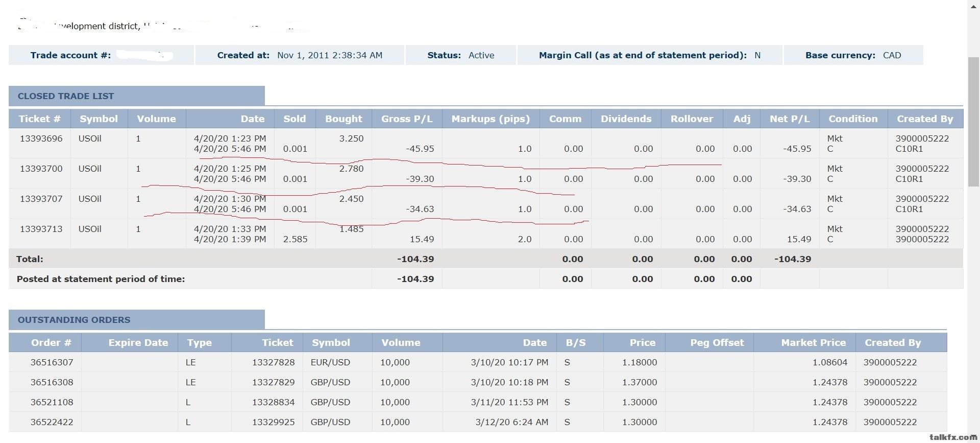Click the Margin Call status field
This screenshot has height=443, width=980.
pos(650,55)
